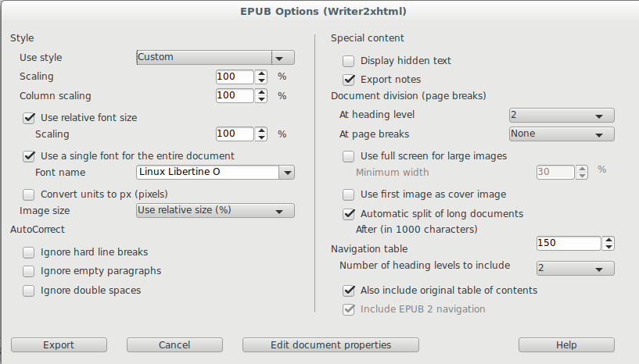The height and width of the screenshot is (364, 639).
Task: Check Display hidden text option
Action: point(350,61)
